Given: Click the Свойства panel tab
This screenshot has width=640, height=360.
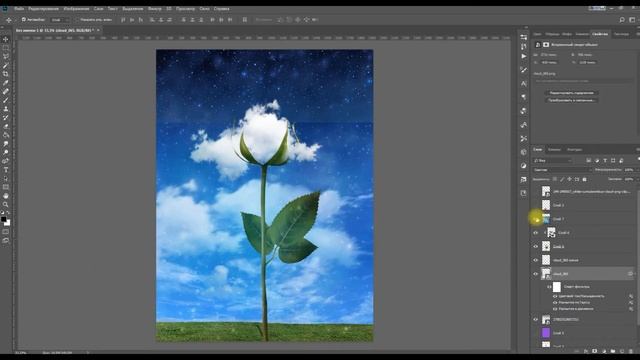Looking at the screenshot, I should 600,34.
